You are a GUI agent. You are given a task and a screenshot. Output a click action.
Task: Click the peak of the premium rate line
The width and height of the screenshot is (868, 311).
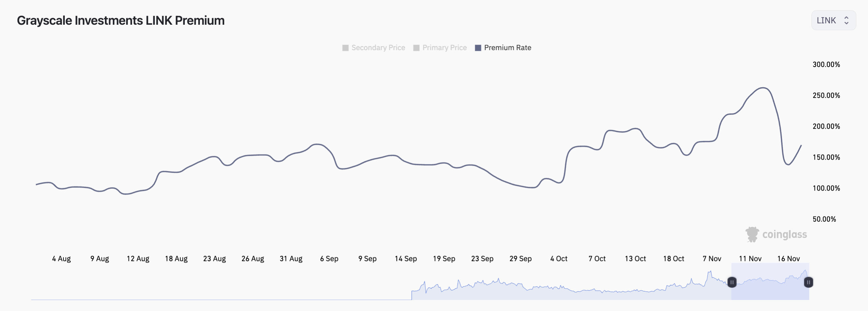[763, 88]
